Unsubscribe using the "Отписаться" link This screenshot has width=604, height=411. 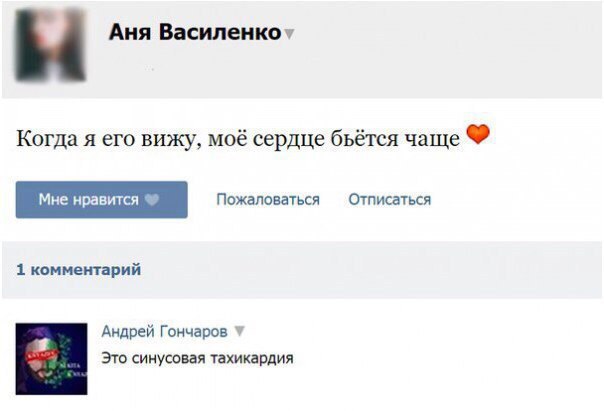coord(389,200)
